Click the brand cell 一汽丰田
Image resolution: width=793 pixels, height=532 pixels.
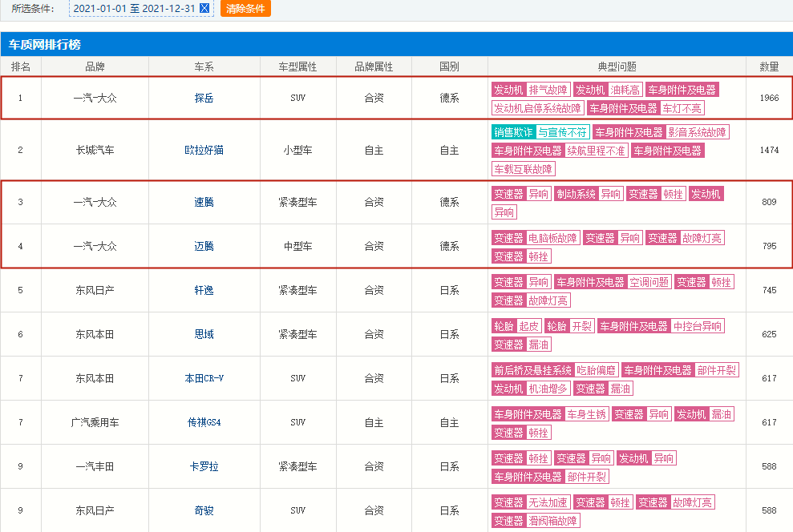(95, 465)
